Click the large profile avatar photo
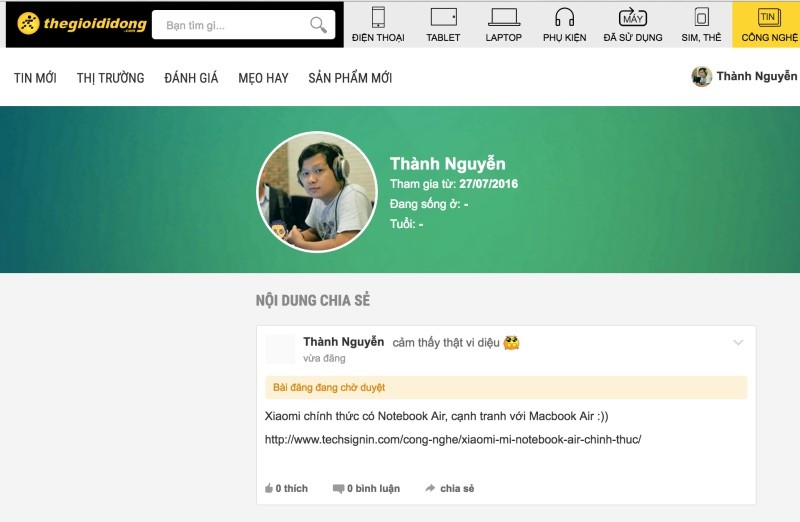This screenshot has width=800, height=522. 317,190
